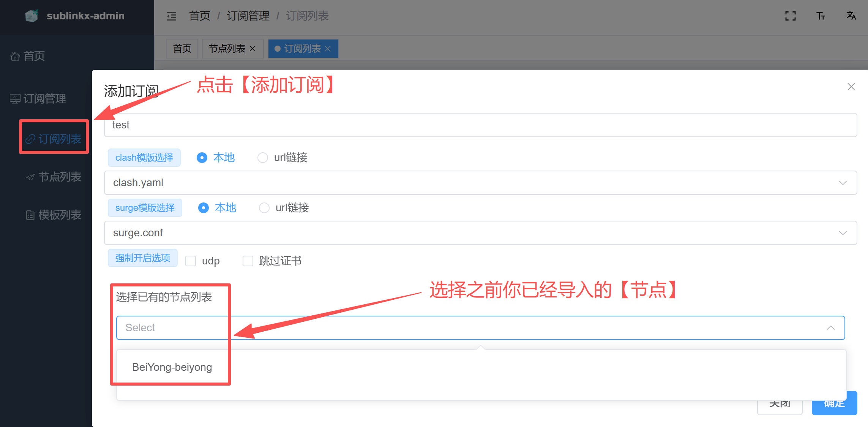
Task: Click the sidebar collapse hamburger icon
Action: (x=172, y=16)
